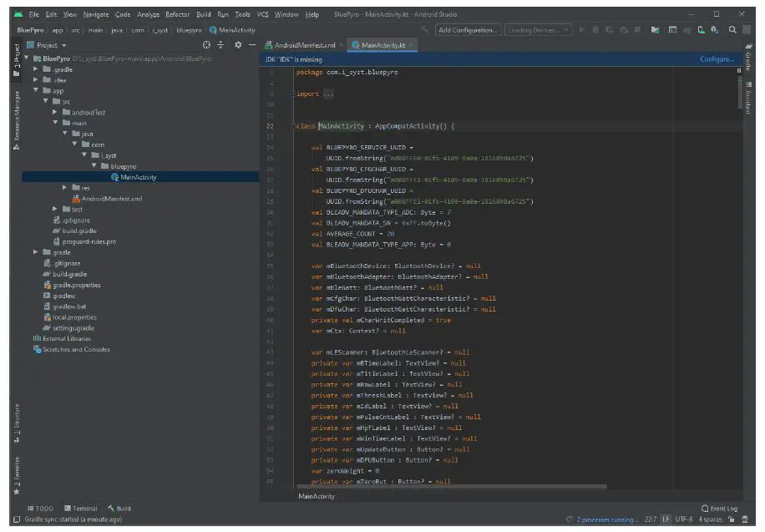Select build.gradle under the app folder
Image resolution: width=765 pixels, height=532 pixels.
(x=79, y=231)
